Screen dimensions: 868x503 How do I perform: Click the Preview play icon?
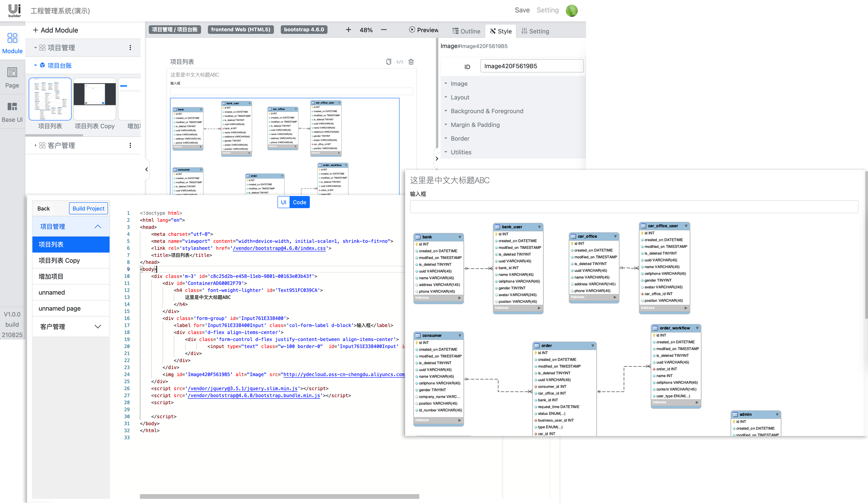412,30
